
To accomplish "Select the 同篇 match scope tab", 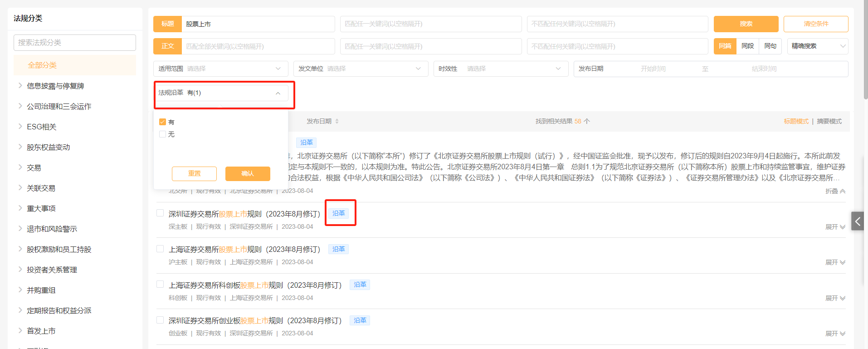I will coord(725,46).
